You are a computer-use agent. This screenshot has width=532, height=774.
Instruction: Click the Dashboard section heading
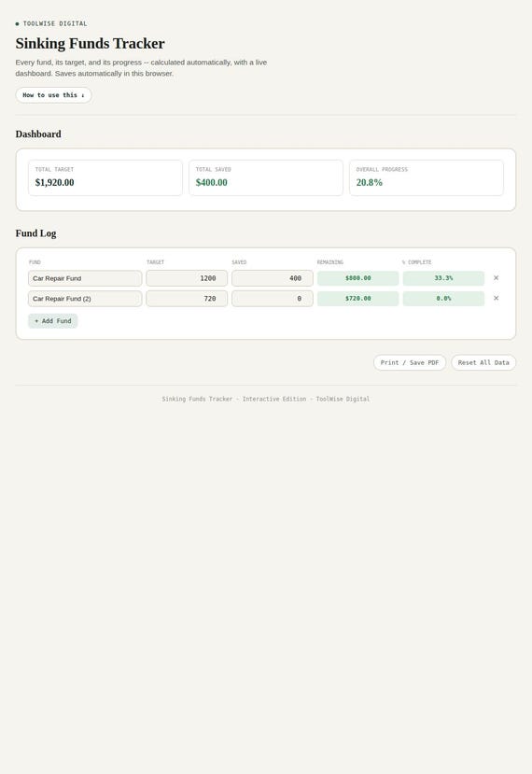pos(38,134)
